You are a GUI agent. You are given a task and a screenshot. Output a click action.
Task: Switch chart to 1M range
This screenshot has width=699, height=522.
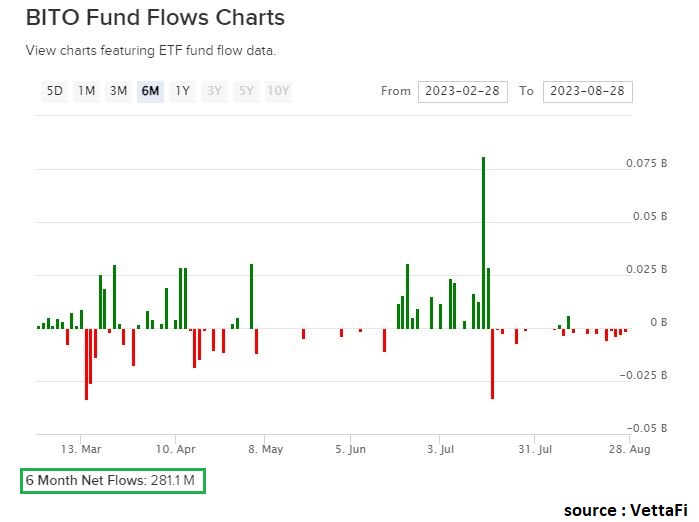point(87,91)
